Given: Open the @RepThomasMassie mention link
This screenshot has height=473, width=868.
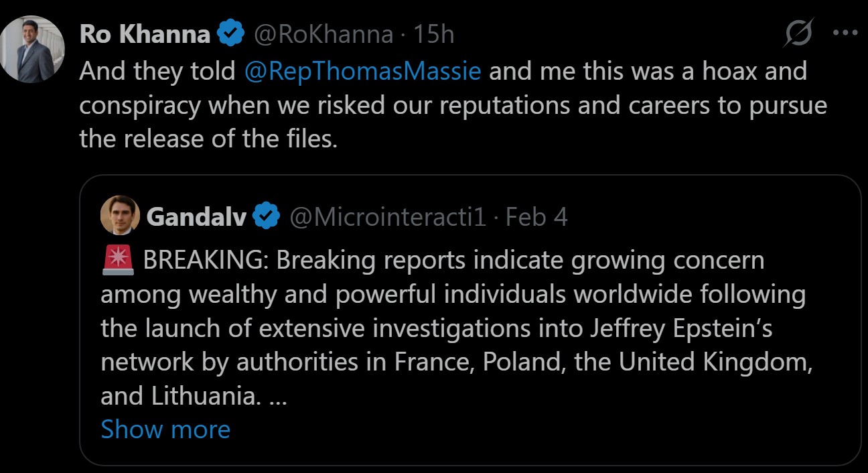Looking at the screenshot, I should pyautogui.click(x=362, y=71).
